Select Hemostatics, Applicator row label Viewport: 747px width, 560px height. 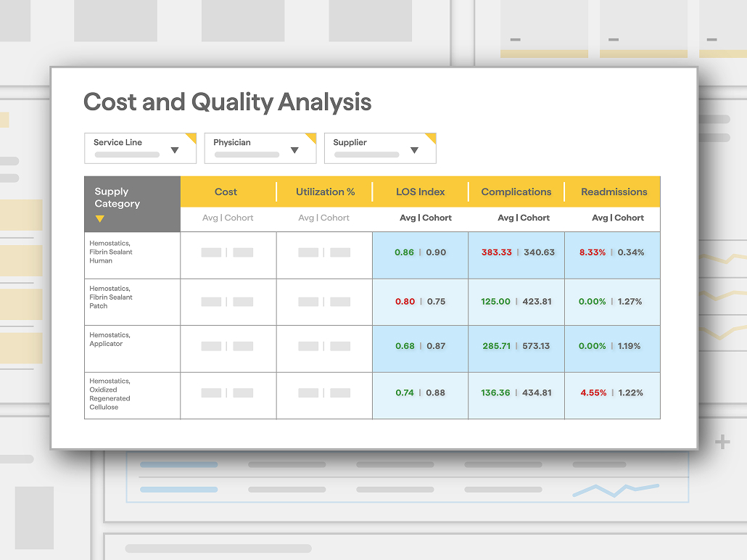point(110,339)
